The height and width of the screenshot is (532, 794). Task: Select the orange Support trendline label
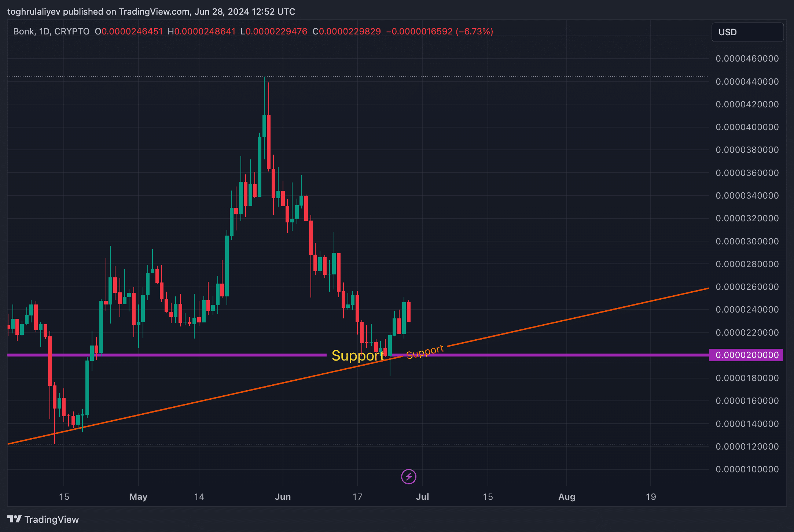click(425, 352)
